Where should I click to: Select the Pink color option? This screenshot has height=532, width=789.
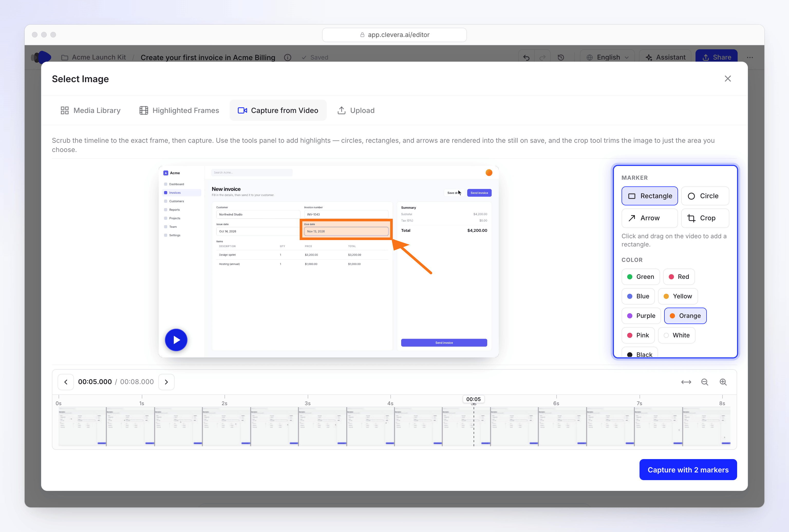pos(638,335)
